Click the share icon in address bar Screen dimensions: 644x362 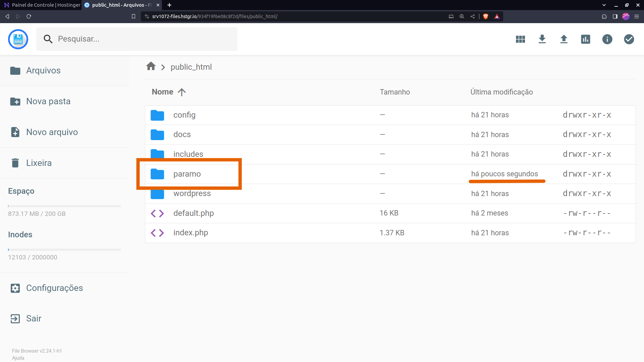473,16
